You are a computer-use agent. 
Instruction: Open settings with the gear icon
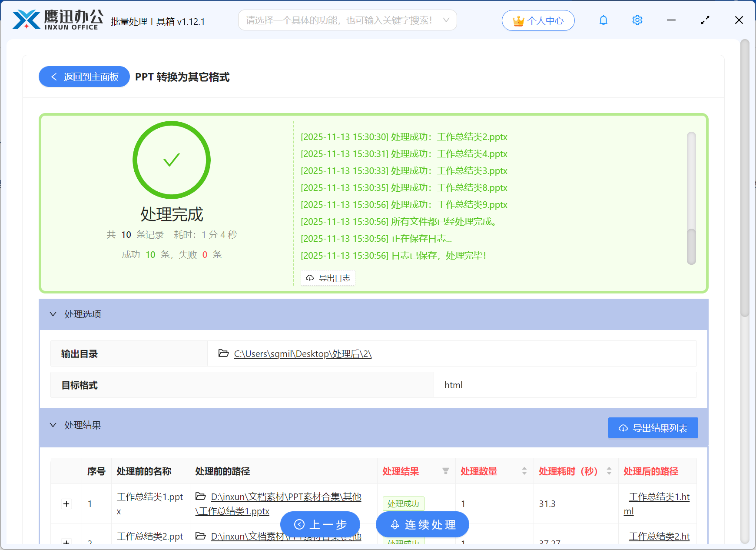pos(637,20)
